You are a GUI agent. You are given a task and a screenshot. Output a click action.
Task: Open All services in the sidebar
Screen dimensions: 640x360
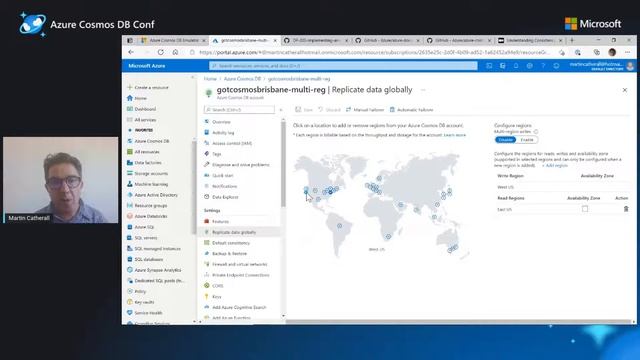(142, 120)
